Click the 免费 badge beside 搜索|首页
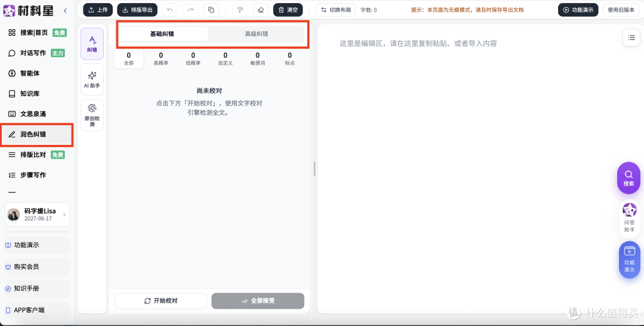Screen dimensions: 644x326 (x=60, y=32)
